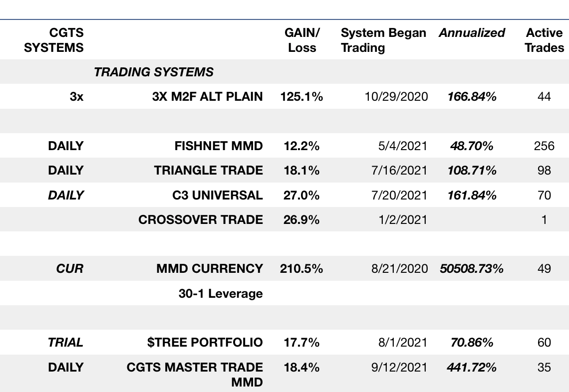The height and width of the screenshot is (392, 569).
Task: Click the TRIANGLE TRADE row name
Action: (x=208, y=171)
